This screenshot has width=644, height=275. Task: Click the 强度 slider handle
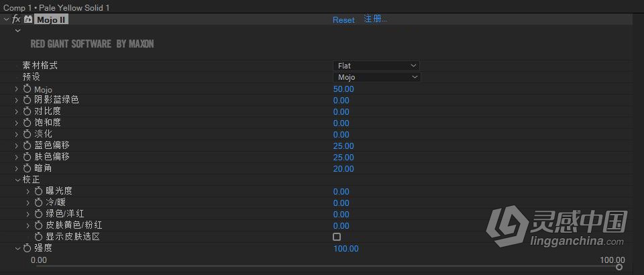click(x=619, y=267)
